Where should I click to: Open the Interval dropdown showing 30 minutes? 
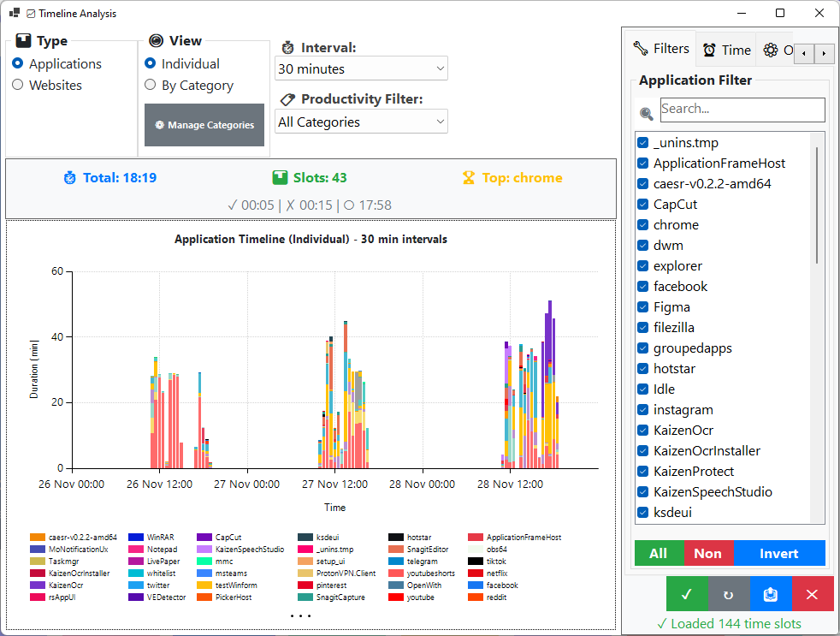click(361, 68)
